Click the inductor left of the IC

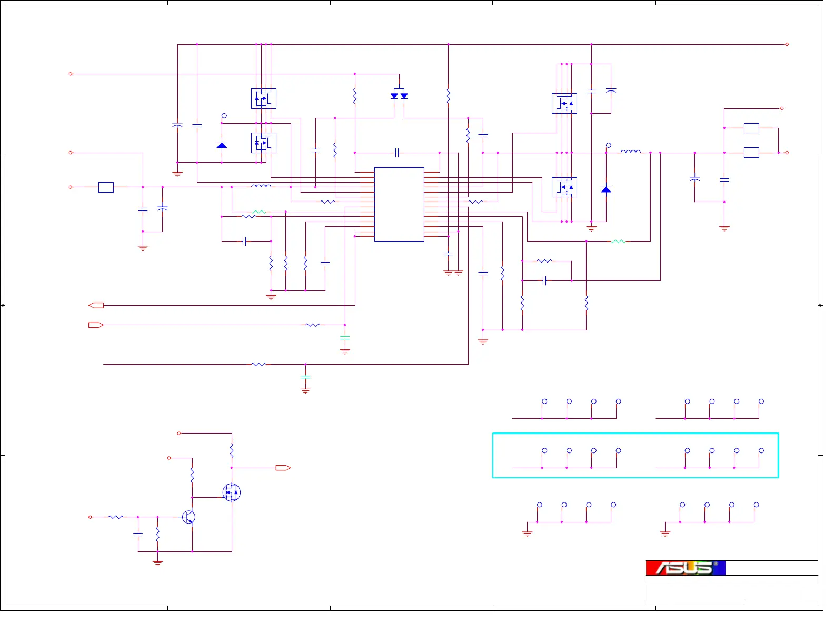(261, 186)
